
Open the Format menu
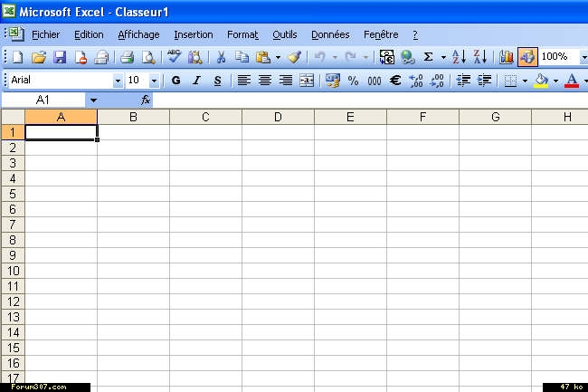pos(242,34)
